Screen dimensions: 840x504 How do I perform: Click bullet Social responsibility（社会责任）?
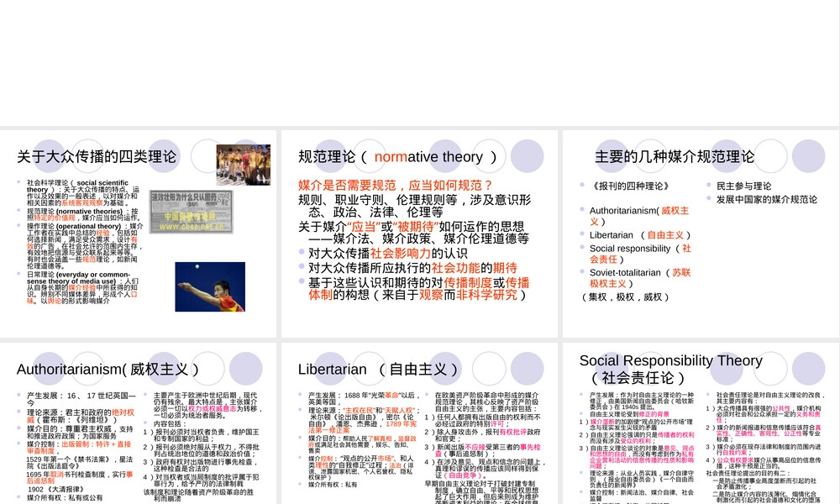point(640,254)
